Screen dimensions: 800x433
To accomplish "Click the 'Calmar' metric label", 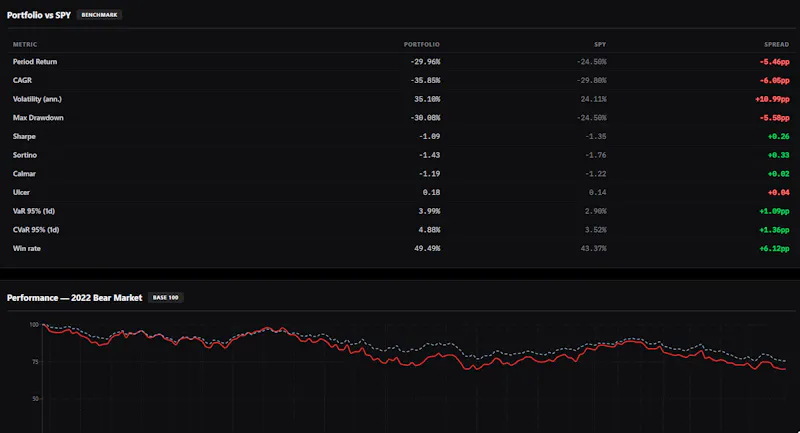I will (x=24, y=173).
